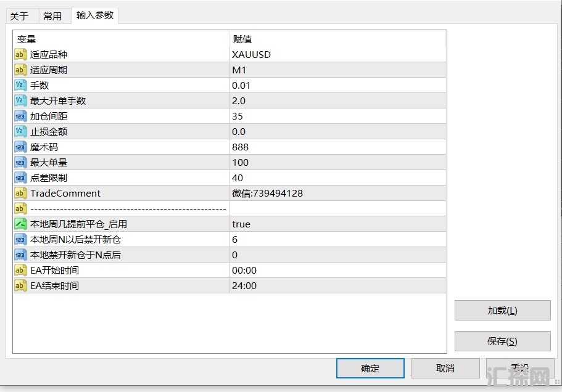Confirm with the 确定 button
Screen dimensions: 562x392
[x=370, y=368]
